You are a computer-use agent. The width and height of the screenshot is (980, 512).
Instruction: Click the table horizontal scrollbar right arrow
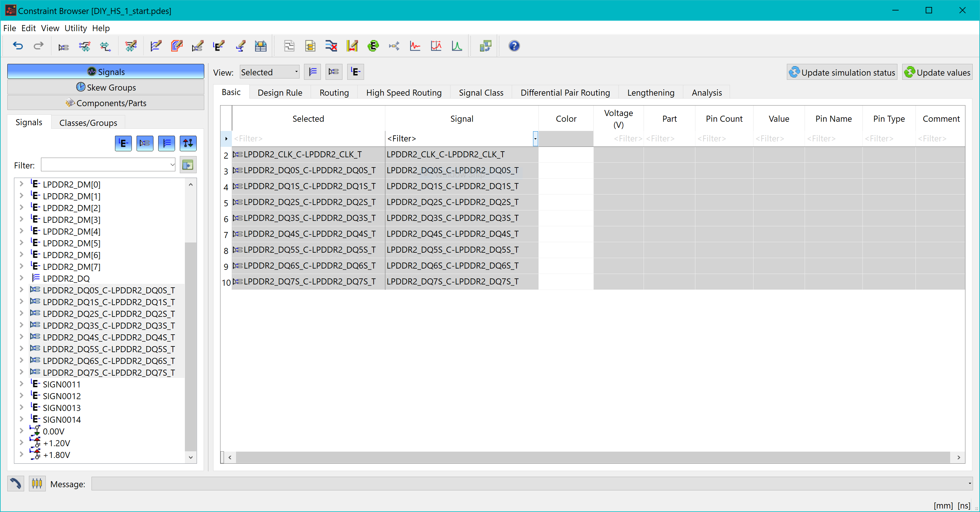coord(958,457)
